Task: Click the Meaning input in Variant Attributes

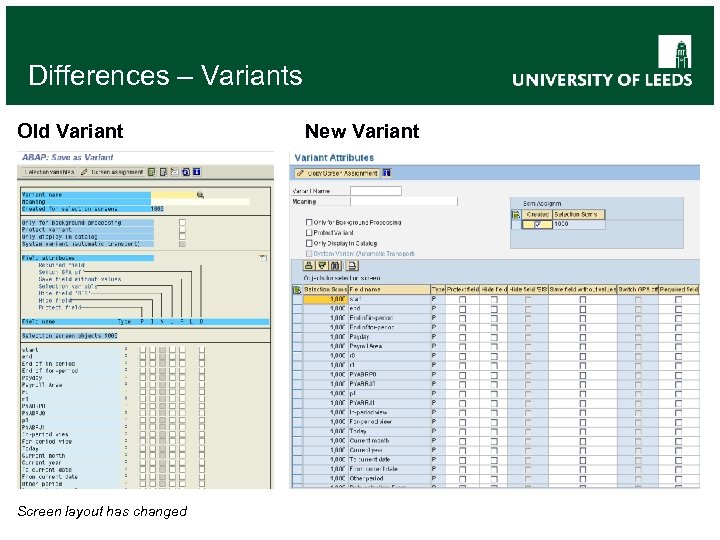Action: click(x=404, y=202)
